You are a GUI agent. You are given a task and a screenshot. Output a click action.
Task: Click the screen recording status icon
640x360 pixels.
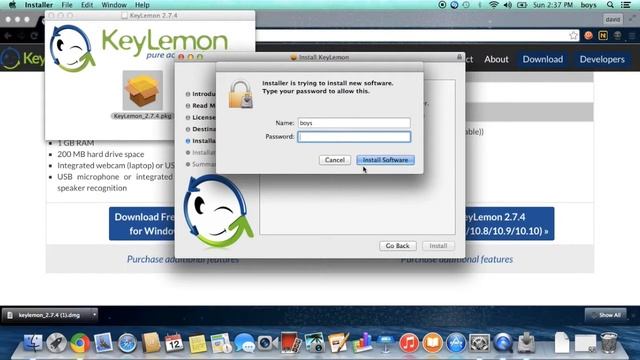[442, 5]
